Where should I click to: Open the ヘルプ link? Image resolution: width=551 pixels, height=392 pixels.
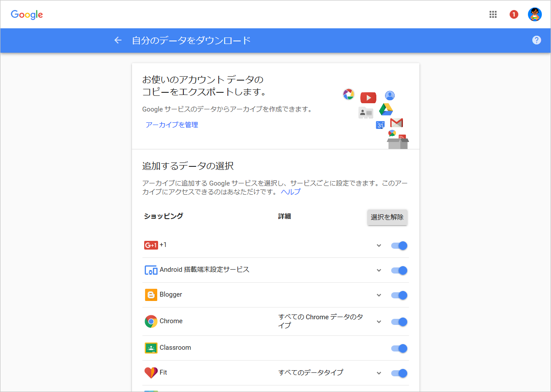click(291, 192)
